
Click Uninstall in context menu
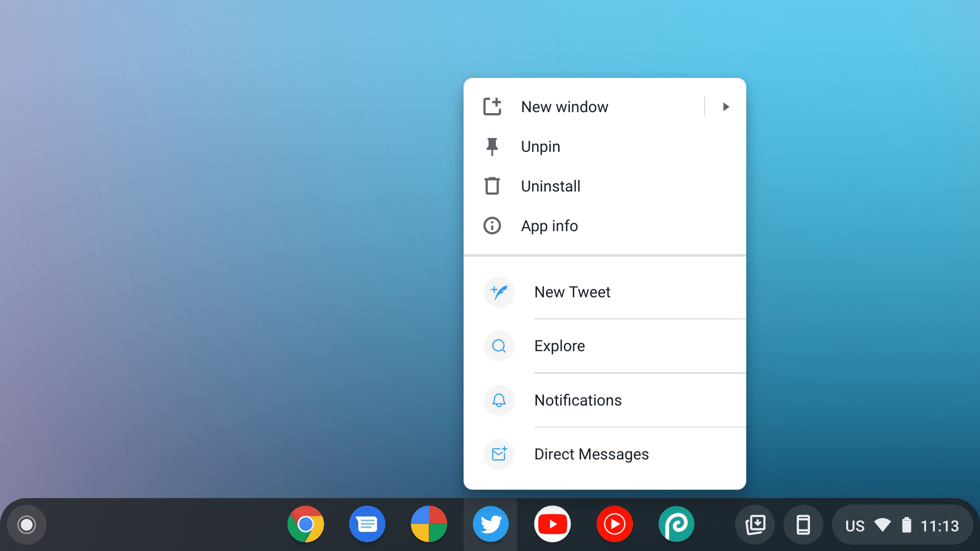click(x=551, y=186)
